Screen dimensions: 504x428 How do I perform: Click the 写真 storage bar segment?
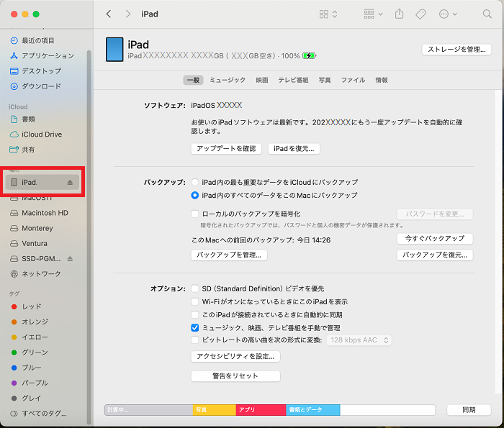coord(215,410)
